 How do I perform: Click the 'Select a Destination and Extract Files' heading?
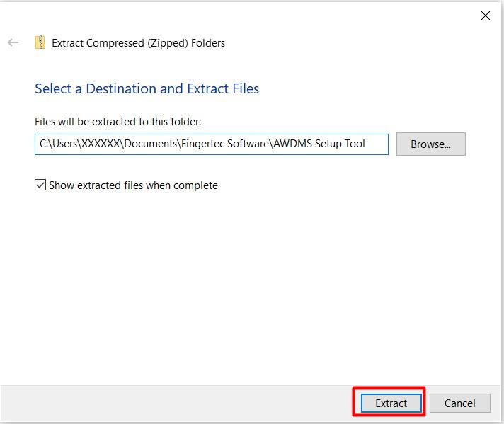point(147,88)
